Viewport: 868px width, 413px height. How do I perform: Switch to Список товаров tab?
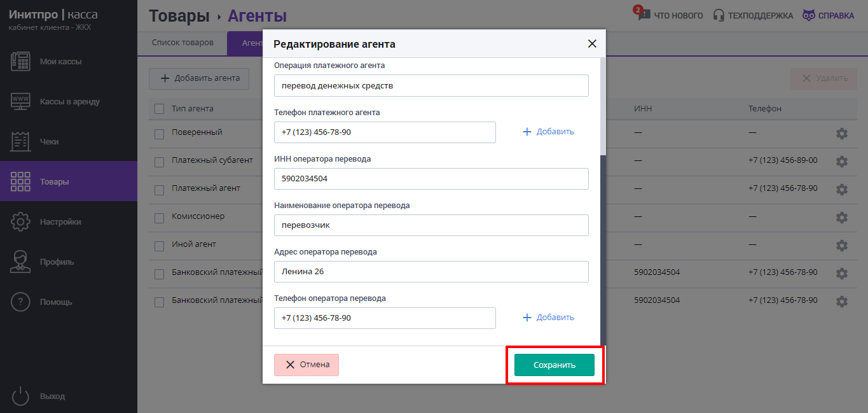(182, 43)
